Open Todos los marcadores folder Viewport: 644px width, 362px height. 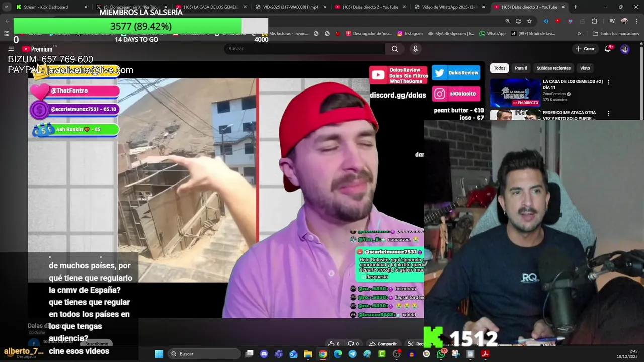pos(616,34)
